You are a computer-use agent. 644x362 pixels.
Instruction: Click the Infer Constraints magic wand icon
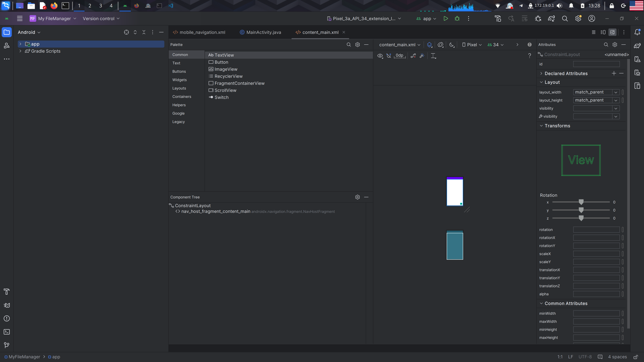[x=422, y=56]
